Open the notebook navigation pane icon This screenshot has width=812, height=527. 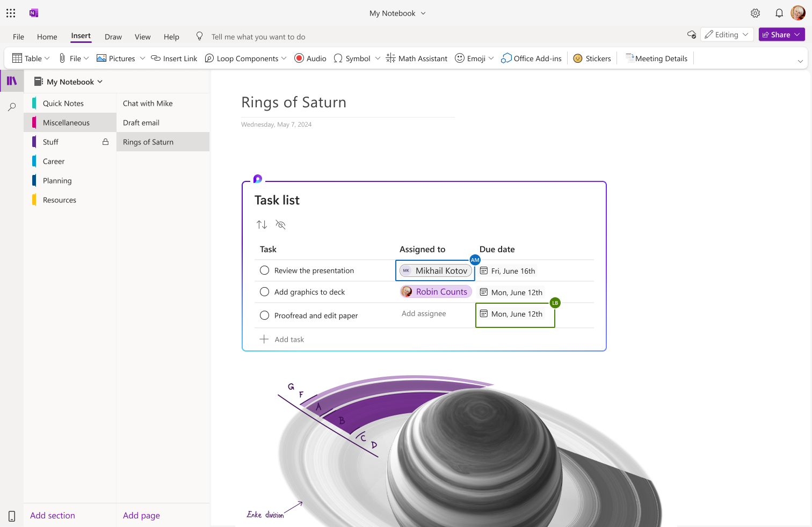tap(12, 81)
